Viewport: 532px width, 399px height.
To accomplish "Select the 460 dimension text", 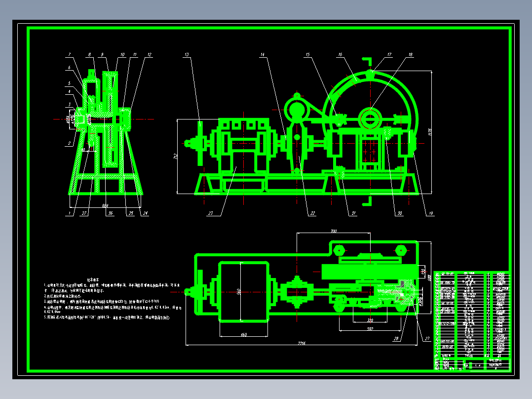I will pos(244,334).
